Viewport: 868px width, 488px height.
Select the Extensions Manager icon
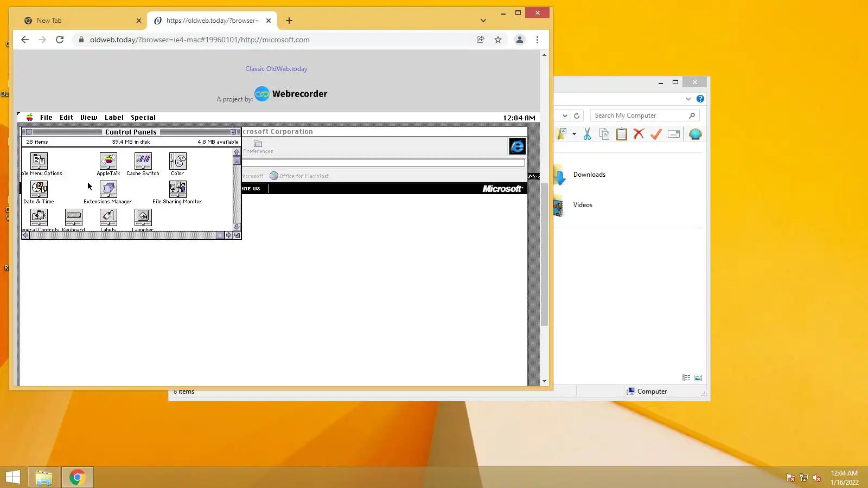pyautogui.click(x=108, y=189)
